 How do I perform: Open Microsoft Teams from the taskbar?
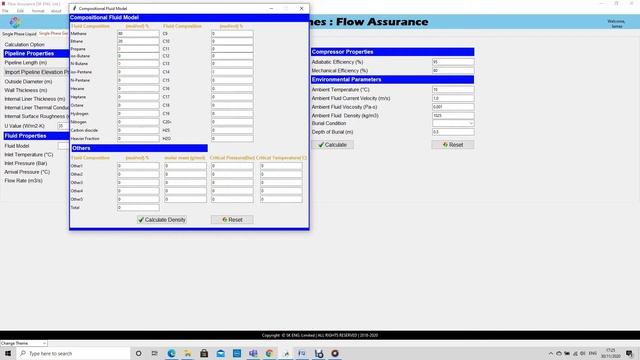coord(253,353)
